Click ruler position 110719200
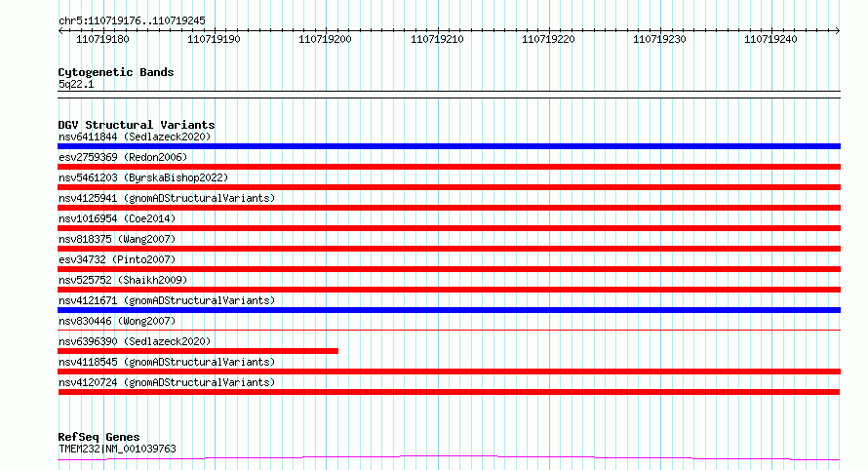868x470 pixels. click(325, 39)
